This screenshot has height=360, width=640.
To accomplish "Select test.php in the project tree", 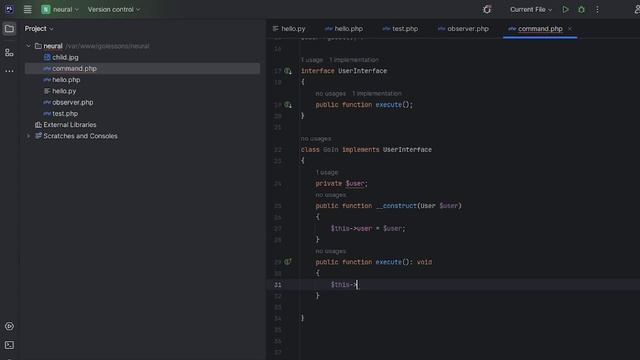I will 65,113.
